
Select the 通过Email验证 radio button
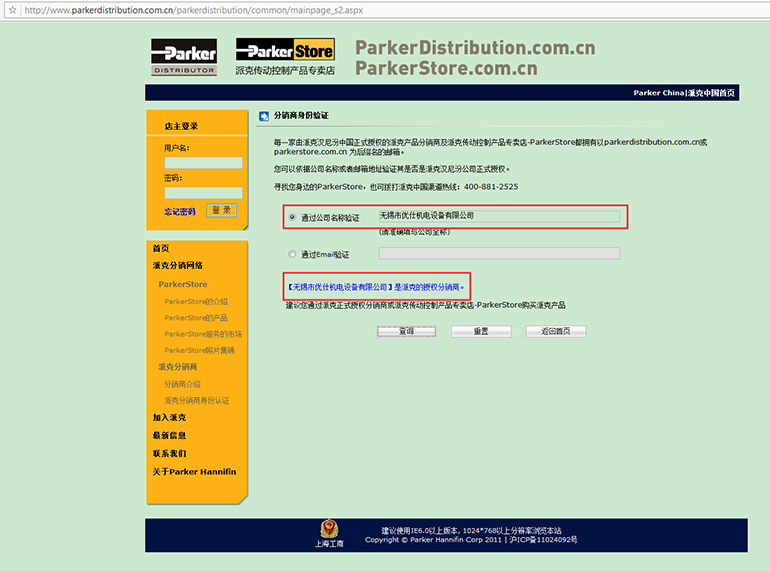292,254
